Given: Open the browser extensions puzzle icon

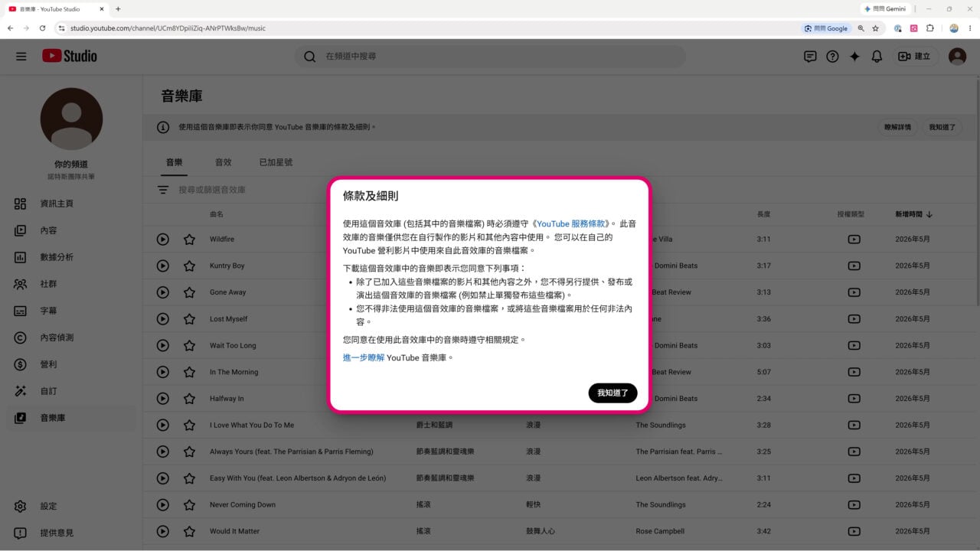Looking at the screenshot, I should pyautogui.click(x=930, y=28).
